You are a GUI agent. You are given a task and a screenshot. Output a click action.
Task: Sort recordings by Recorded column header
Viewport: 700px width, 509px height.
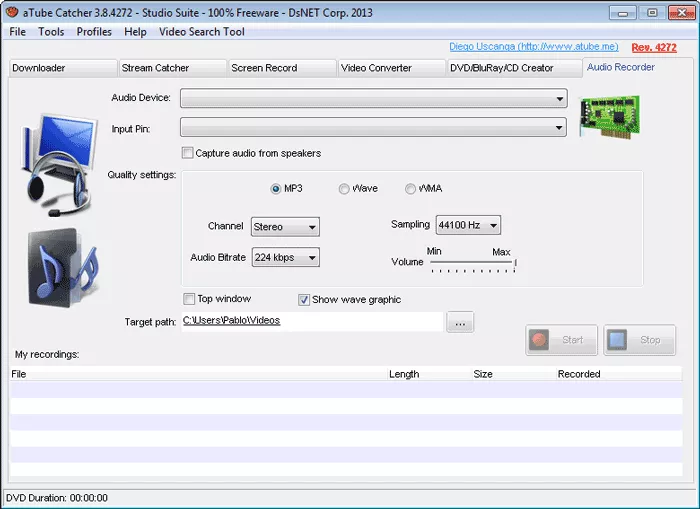pos(619,374)
